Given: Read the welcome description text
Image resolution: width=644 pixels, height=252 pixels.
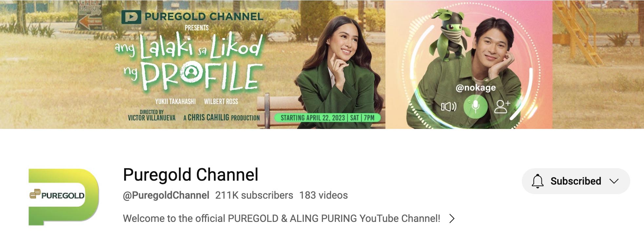Looking at the screenshot, I should [x=281, y=218].
